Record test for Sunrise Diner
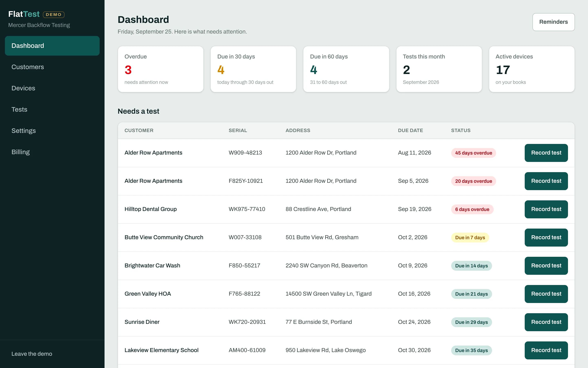Viewport: 588px width, 368px height. [546, 322]
